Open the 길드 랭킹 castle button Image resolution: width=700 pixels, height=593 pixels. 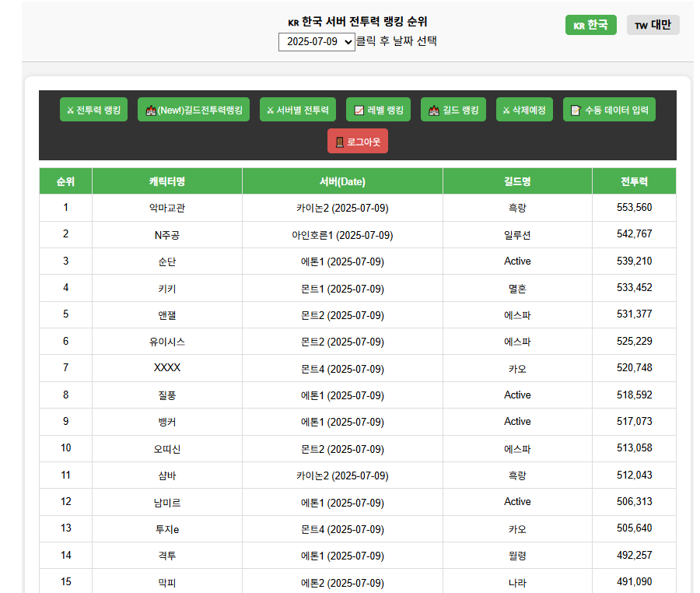pyautogui.click(x=453, y=111)
